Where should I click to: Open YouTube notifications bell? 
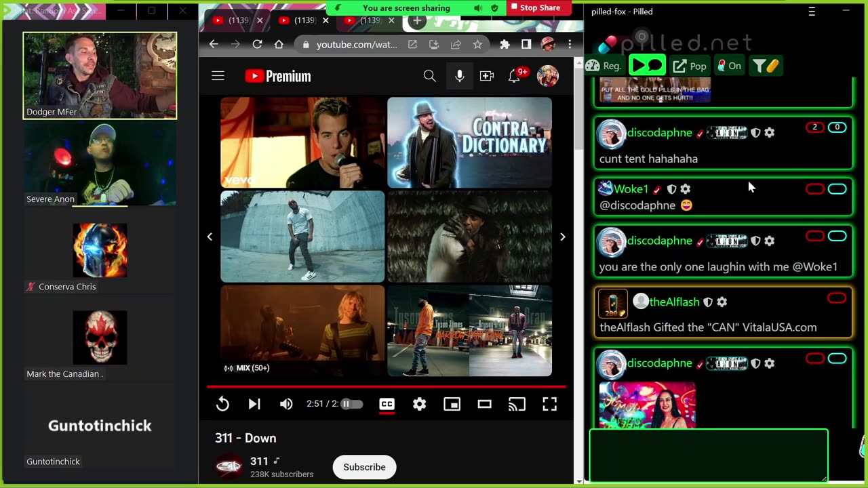(515, 76)
